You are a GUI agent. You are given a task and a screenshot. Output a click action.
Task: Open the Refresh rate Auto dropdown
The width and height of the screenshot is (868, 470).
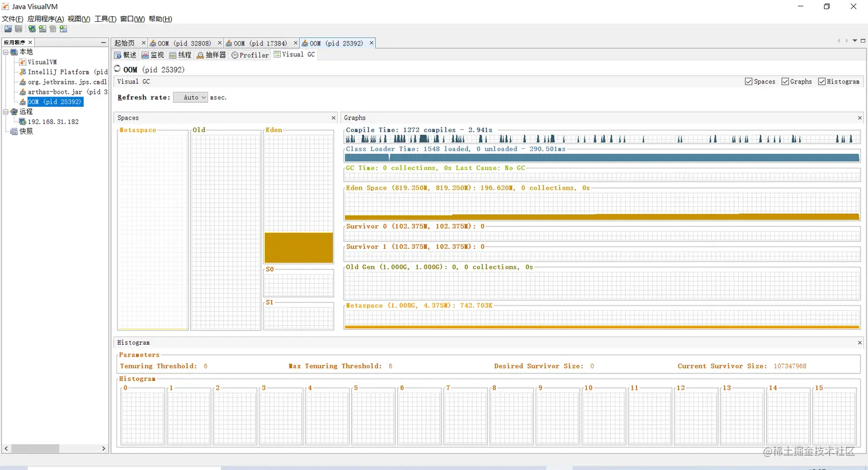click(191, 98)
